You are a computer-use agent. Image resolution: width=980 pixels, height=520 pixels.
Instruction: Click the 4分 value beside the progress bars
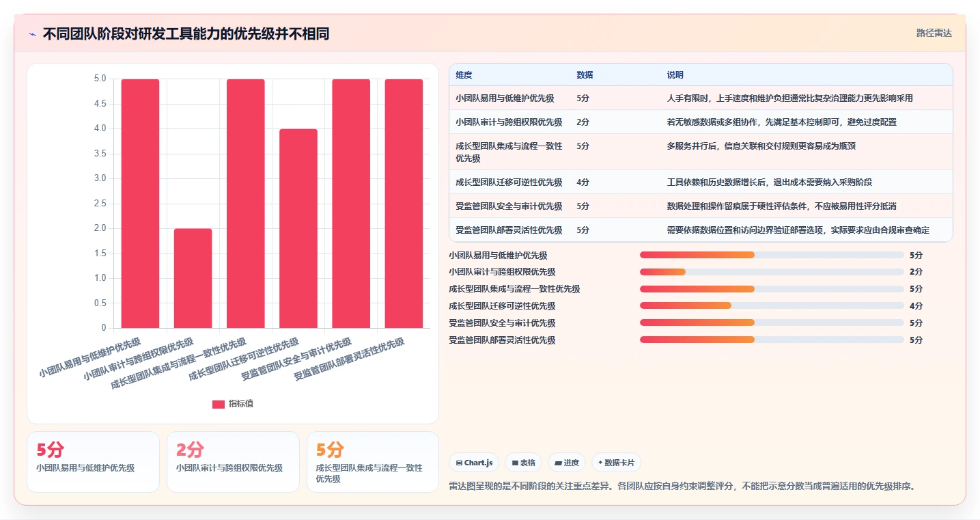(916, 306)
